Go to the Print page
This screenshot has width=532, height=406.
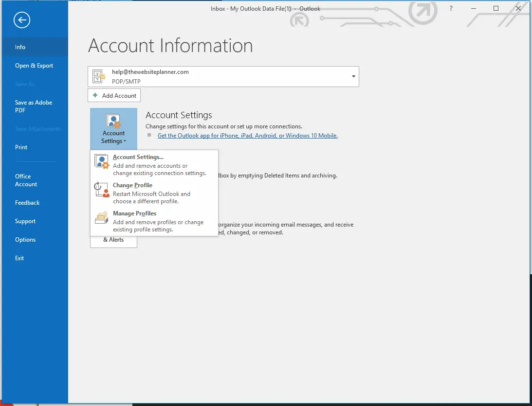pos(35,147)
